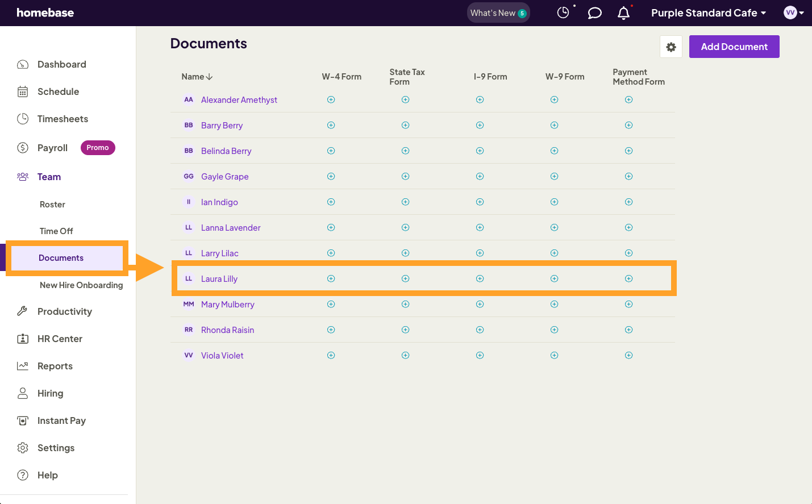Screen dimensions: 812x504
Task: Open the Timesheets section from the sidebar
Action: [63, 119]
